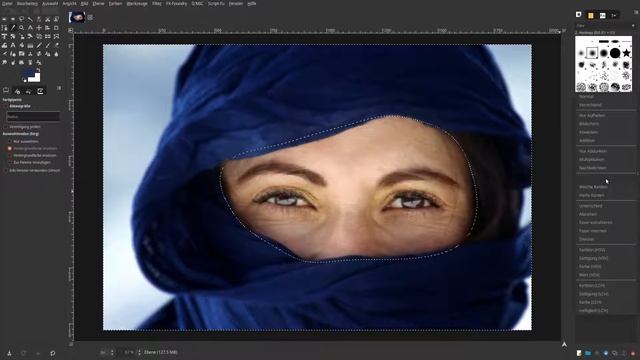This screenshot has width=640, height=360.
Task: Select the Bucket Fill tool
Action: pyautogui.click(x=21, y=45)
